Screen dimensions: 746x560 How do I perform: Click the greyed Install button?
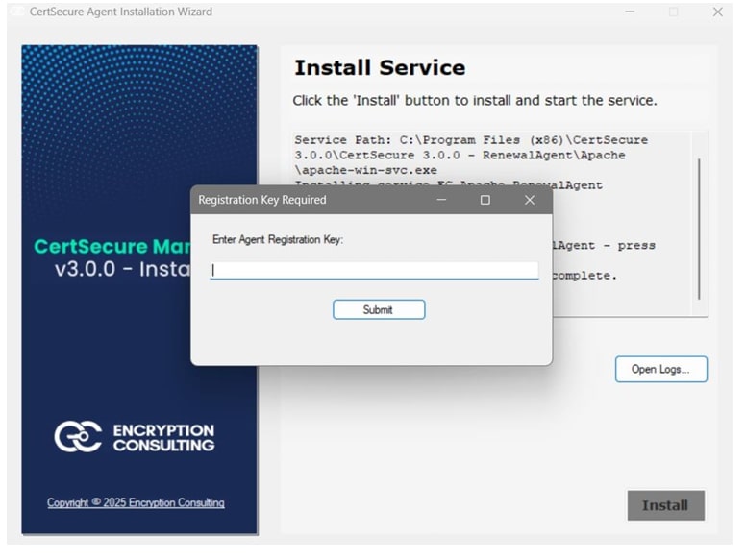pos(665,505)
